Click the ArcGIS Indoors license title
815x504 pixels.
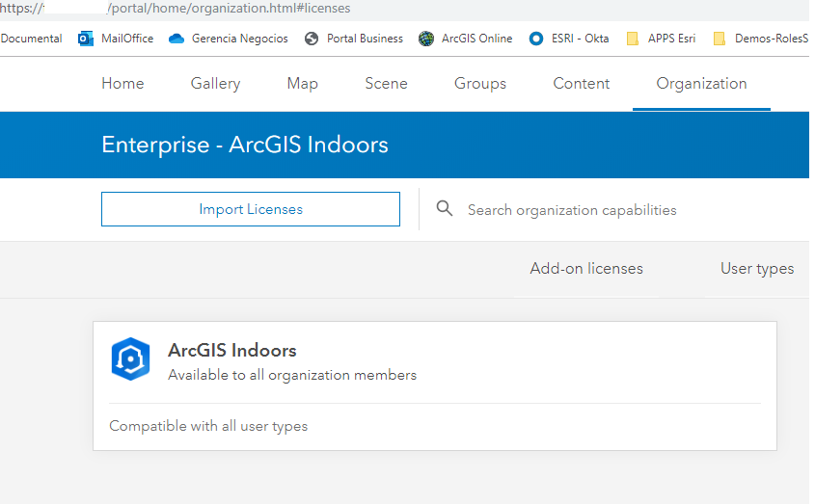[231, 350]
